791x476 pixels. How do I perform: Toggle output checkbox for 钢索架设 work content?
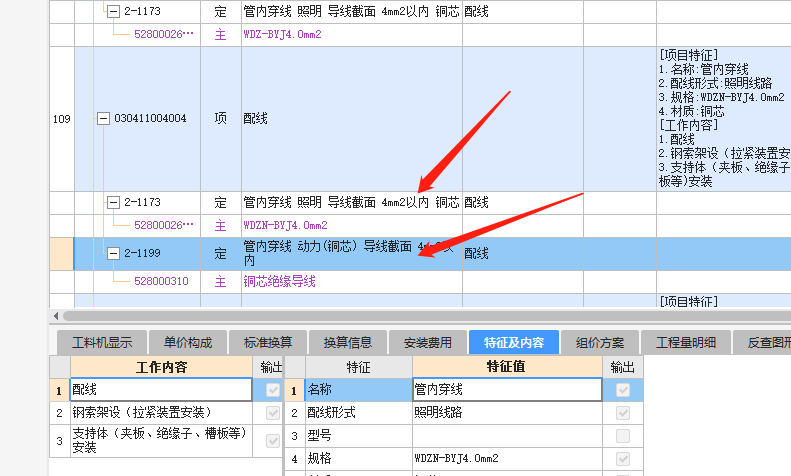pos(273,413)
